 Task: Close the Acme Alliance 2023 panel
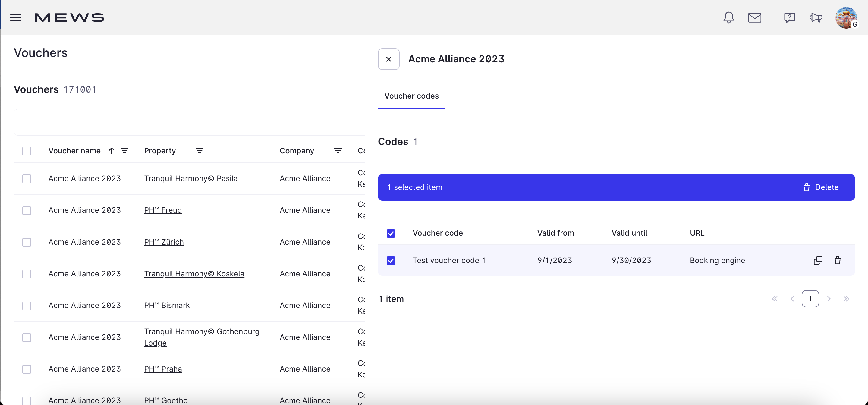point(388,59)
